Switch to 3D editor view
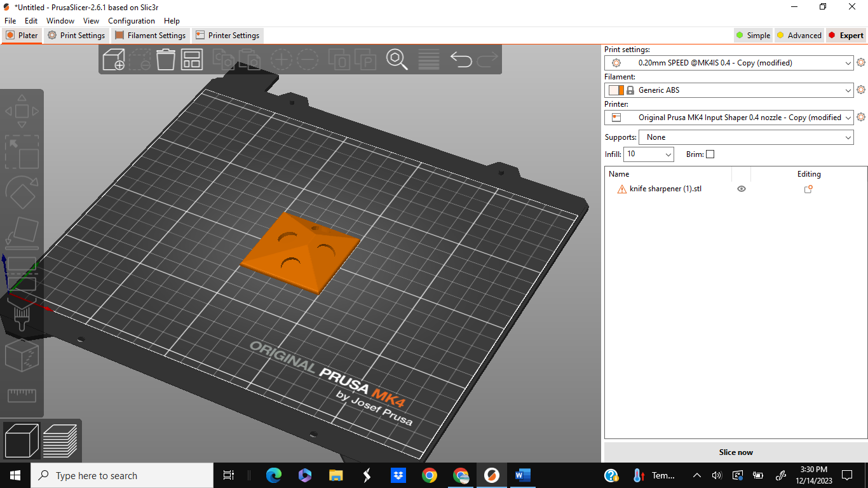Viewport: 868px width, 488px height. pos(22,440)
